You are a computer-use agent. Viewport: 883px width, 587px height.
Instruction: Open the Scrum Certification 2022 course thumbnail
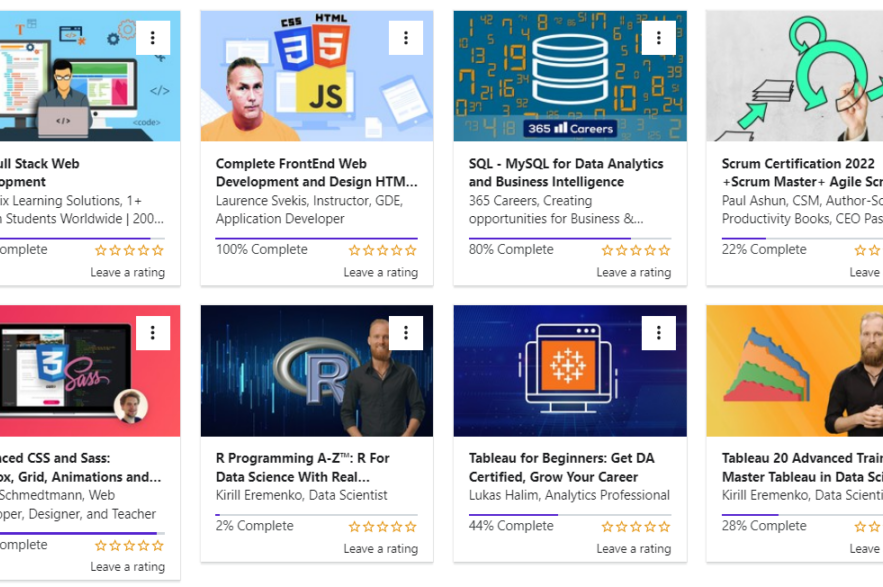[x=795, y=76]
